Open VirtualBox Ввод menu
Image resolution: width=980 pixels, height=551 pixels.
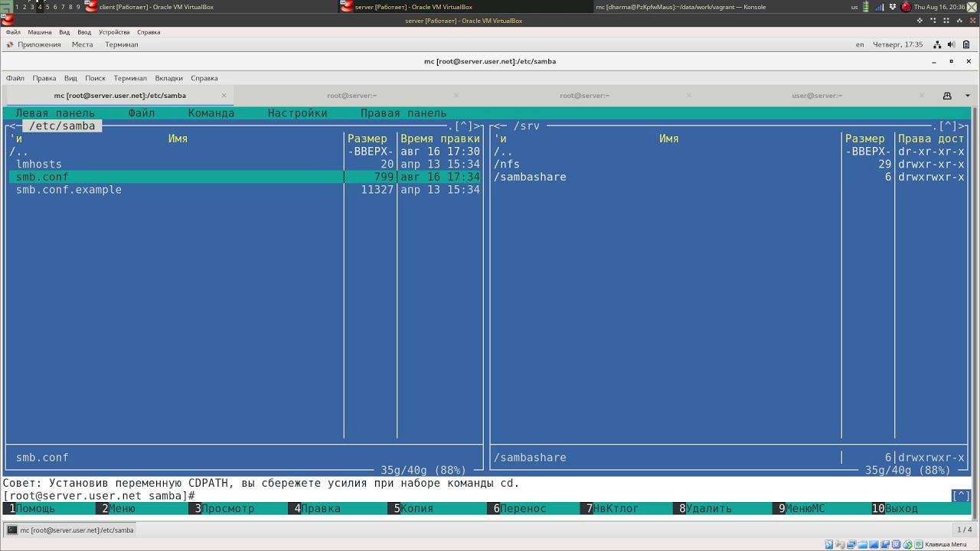(x=84, y=32)
